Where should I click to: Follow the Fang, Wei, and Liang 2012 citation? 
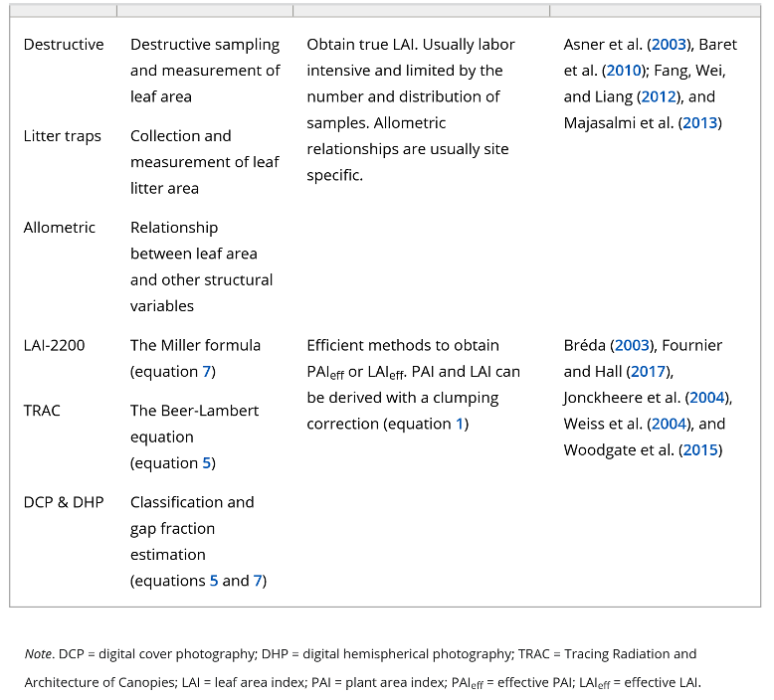click(x=658, y=96)
